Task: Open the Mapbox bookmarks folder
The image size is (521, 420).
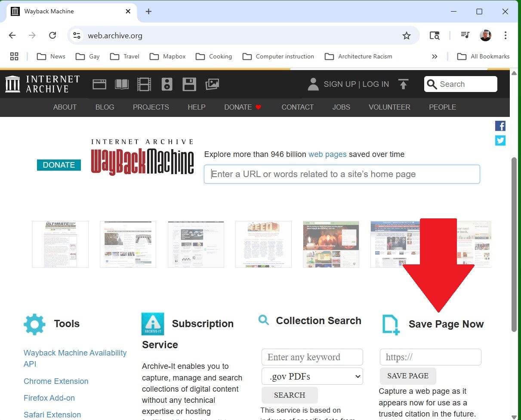Action: point(168,56)
